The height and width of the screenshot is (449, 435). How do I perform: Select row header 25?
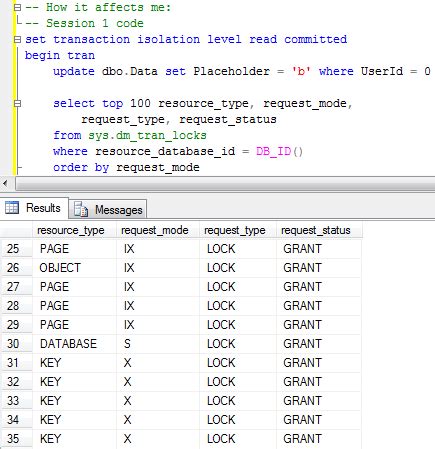(16, 249)
